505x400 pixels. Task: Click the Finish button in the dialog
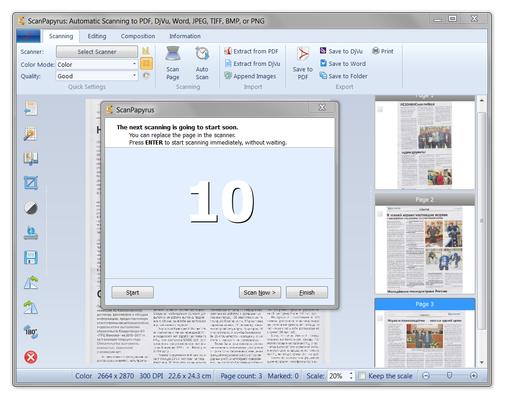tap(307, 292)
